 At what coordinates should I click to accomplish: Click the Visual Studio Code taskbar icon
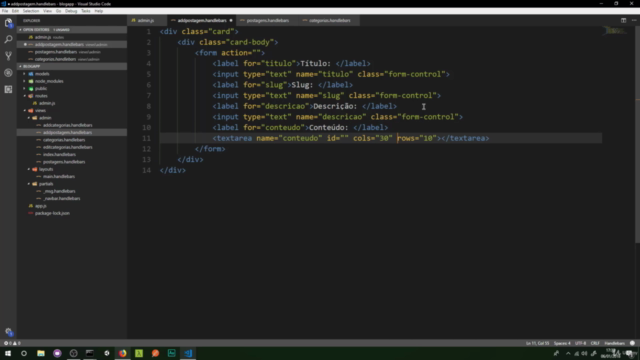pyautogui.click(x=188, y=353)
